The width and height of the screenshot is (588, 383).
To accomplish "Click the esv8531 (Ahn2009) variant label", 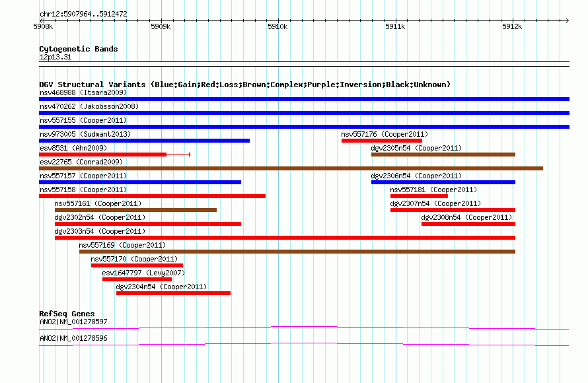I will pos(73,148).
